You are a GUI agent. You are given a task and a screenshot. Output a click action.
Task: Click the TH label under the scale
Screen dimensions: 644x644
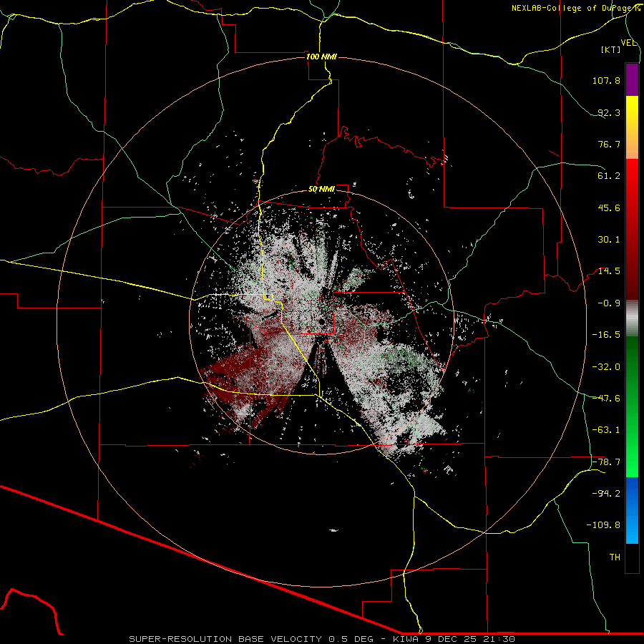(x=615, y=557)
